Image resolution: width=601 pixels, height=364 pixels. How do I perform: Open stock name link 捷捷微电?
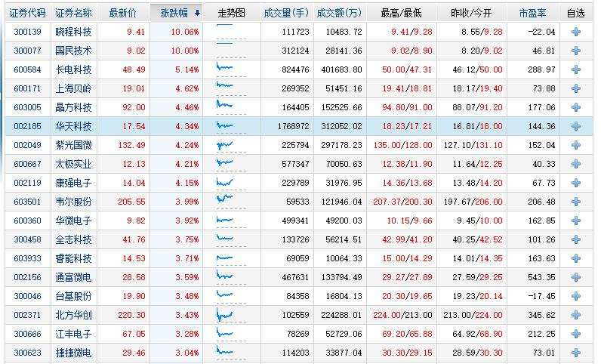point(73,353)
